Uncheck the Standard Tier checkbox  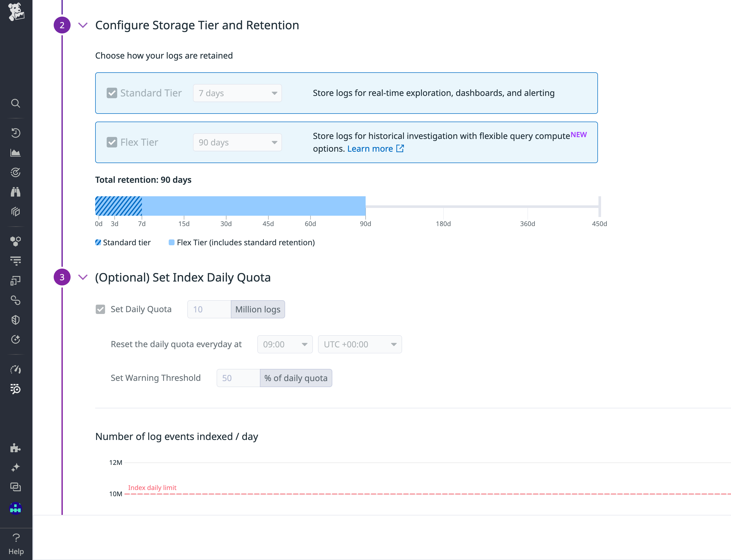[112, 93]
